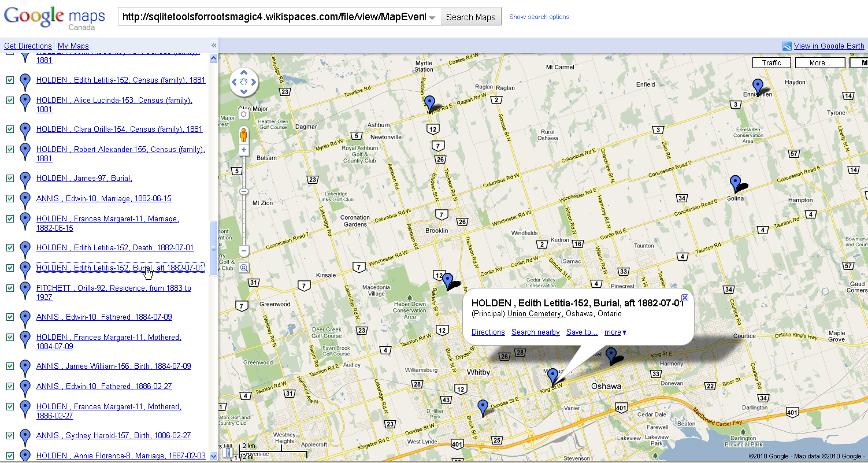
Task: Click the pin icon for Sydney Harold-157 Birth
Action: click(25, 438)
